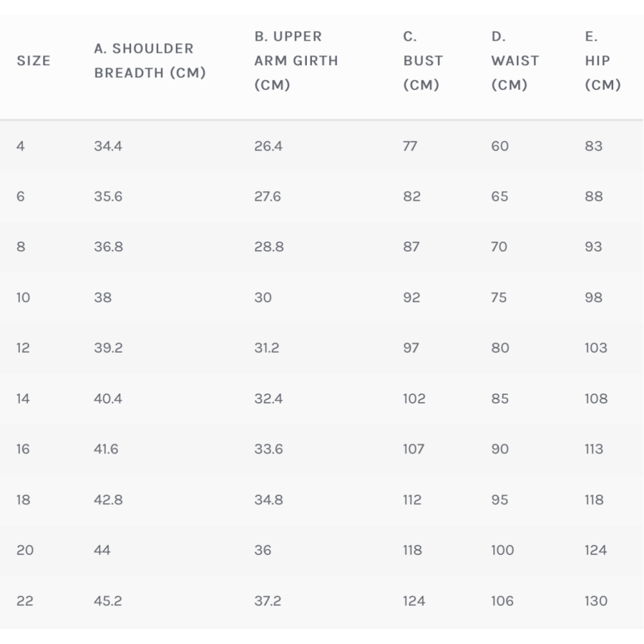Select upper arm girth 36 for size 20
The height and width of the screenshot is (644, 644).
(263, 550)
